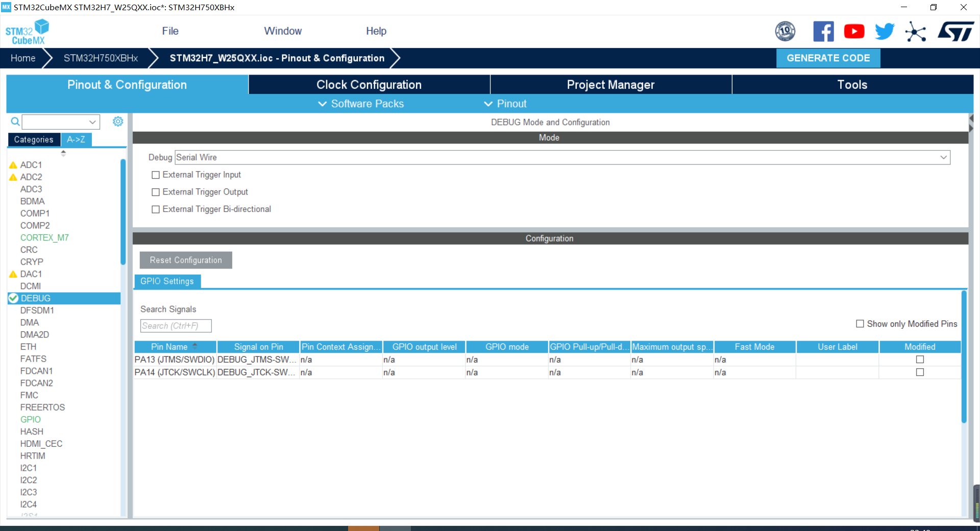Toggle Modified checkbox for PA13 row
The image size is (980, 531).
[x=920, y=359]
